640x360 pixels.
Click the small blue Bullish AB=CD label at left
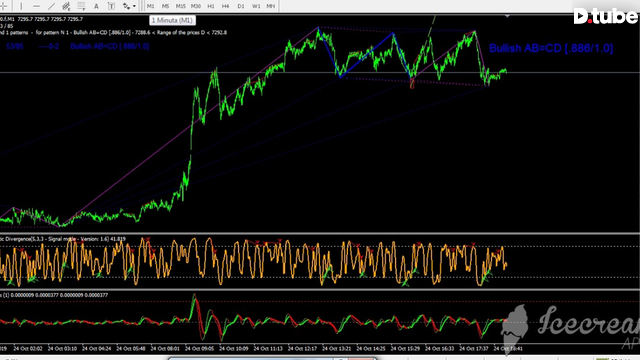(x=109, y=46)
